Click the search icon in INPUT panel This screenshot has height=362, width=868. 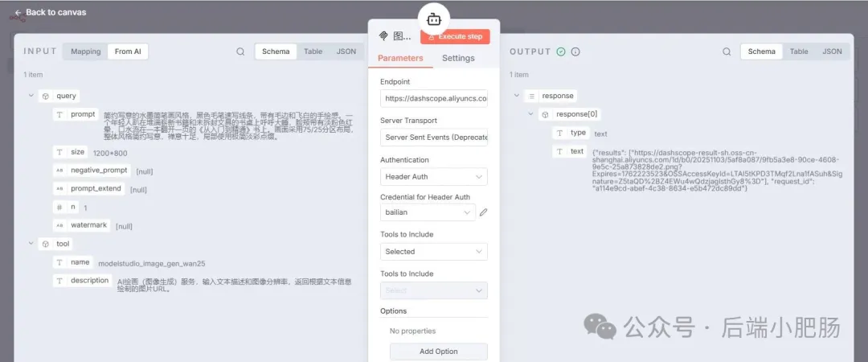click(240, 51)
